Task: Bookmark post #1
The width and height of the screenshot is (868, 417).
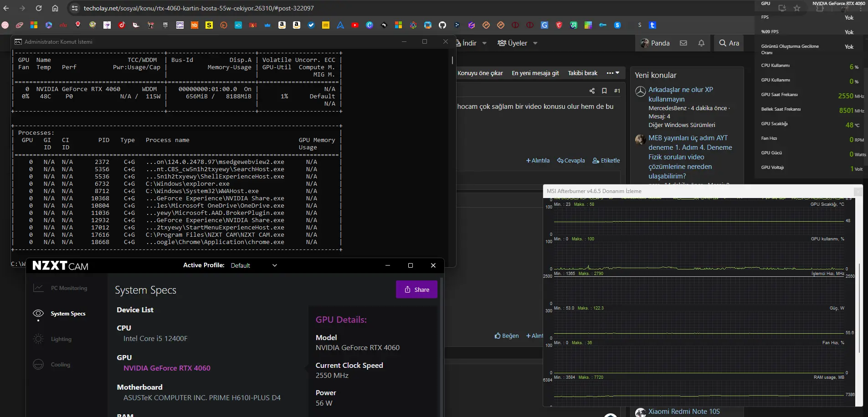Action: [604, 91]
